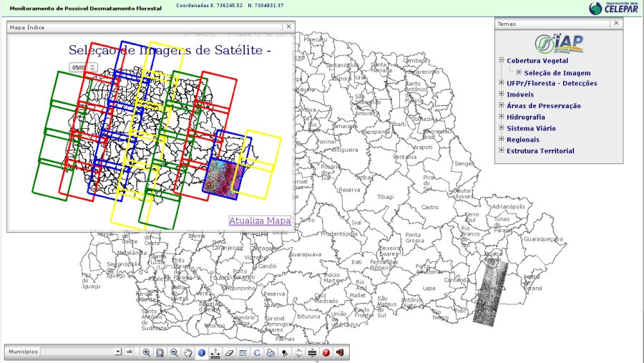This screenshot has height=363, width=644.
Task: Open the Municípios dropdown list
Action: (118, 352)
